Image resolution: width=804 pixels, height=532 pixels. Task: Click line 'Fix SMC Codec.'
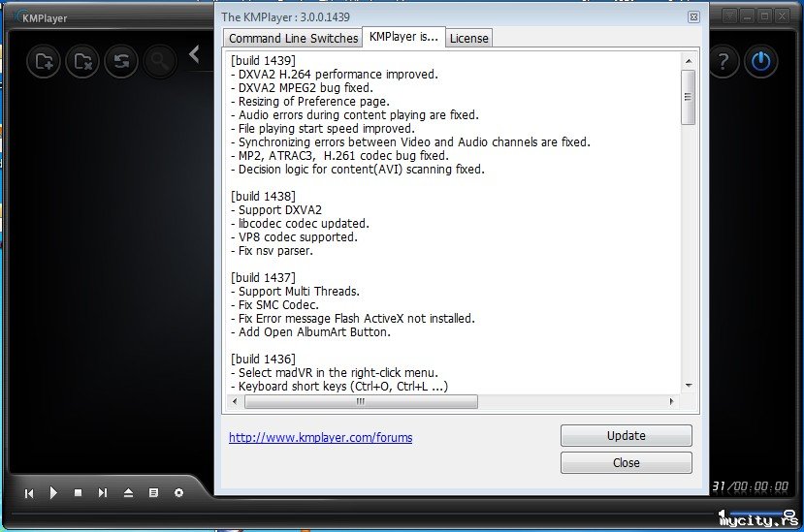[x=274, y=305]
